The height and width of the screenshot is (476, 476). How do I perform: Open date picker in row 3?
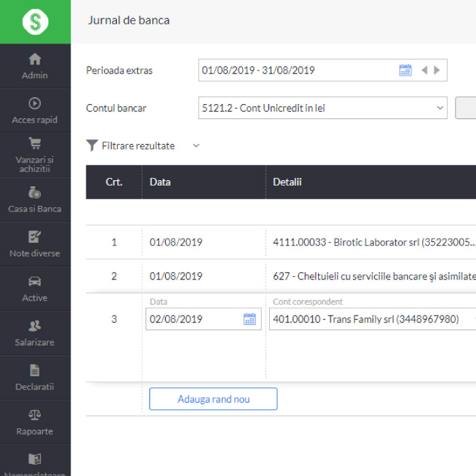[250, 319]
